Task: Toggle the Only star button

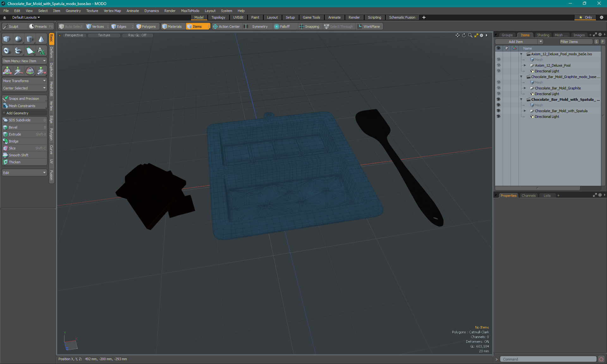Action: click(586, 17)
